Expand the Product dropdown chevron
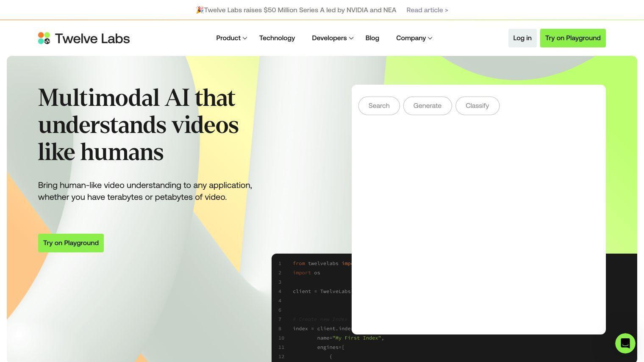 [245, 38]
